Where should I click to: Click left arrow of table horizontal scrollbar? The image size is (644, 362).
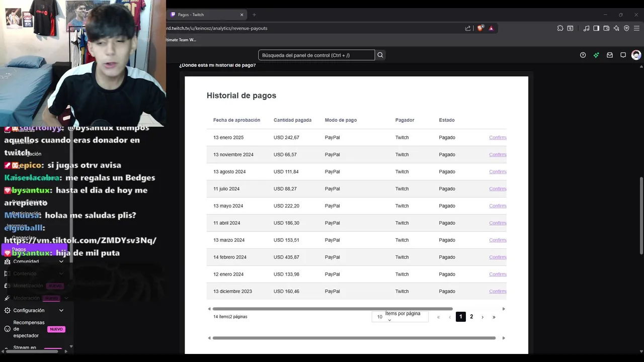(209, 309)
